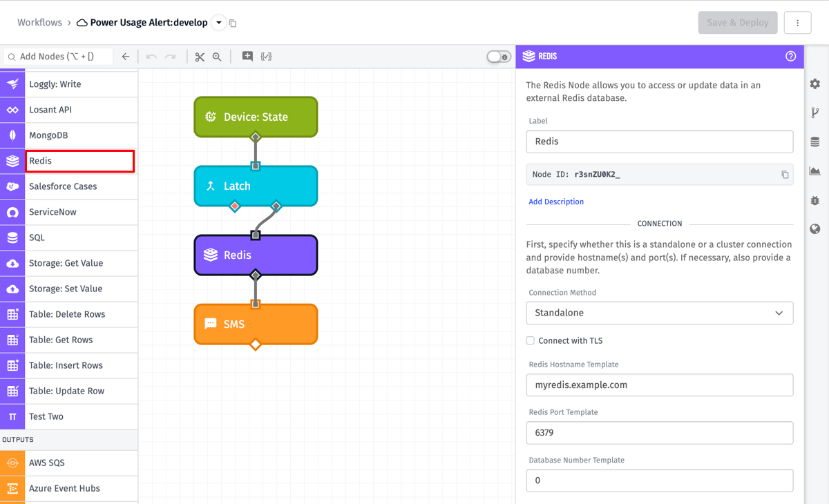Image resolution: width=829 pixels, height=504 pixels.
Task: Click the MongoDB leaf icon
Action: click(x=12, y=135)
